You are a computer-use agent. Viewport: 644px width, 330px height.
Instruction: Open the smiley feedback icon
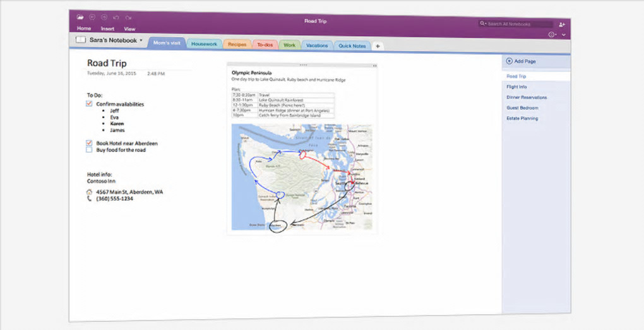552,35
